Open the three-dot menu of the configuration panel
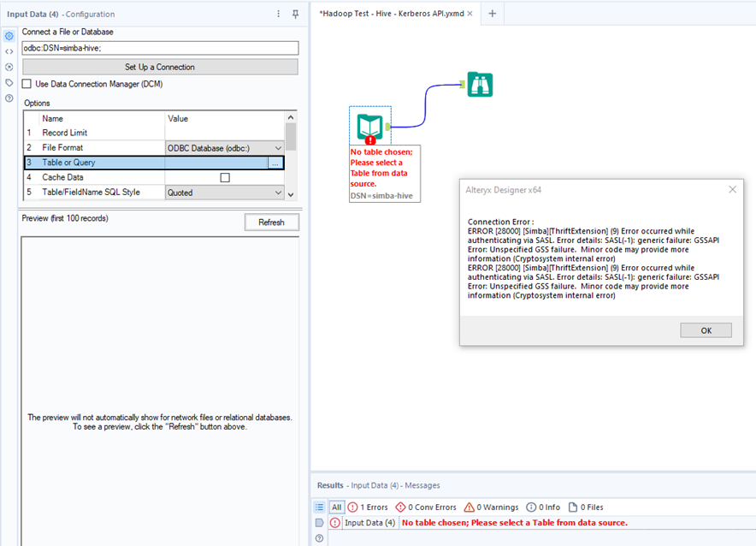 278,14
